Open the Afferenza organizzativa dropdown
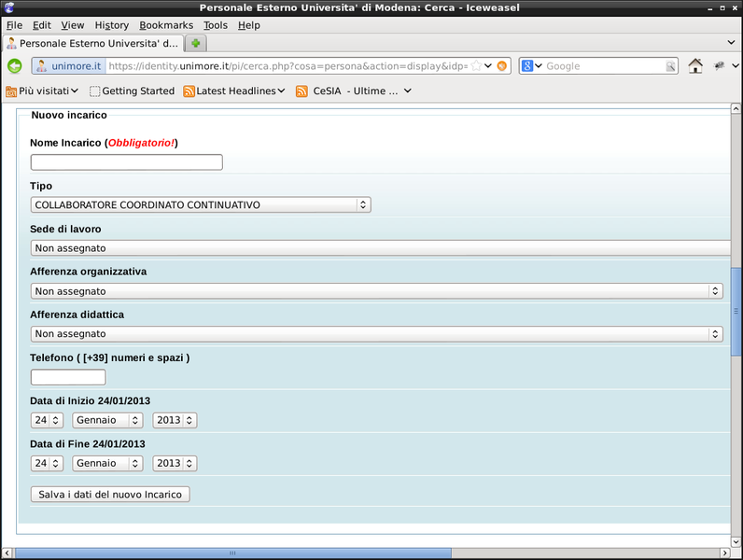743x560 pixels. click(377, 291)
